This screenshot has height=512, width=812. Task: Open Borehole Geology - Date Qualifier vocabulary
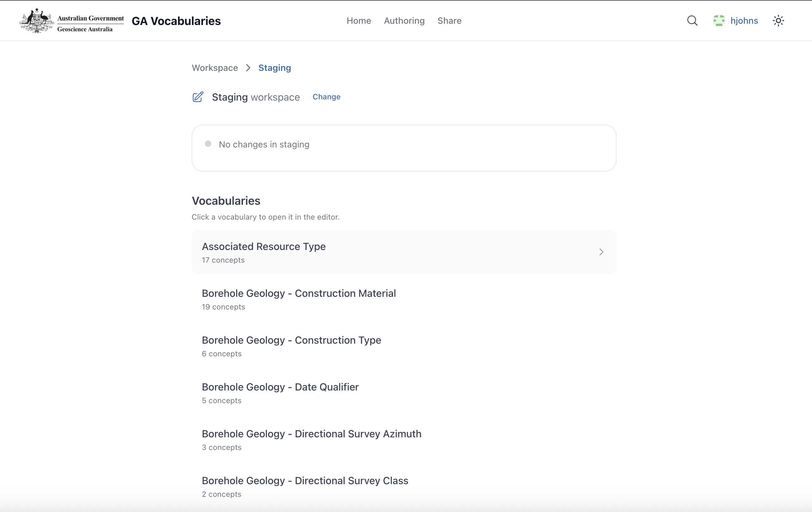point(280,387)
